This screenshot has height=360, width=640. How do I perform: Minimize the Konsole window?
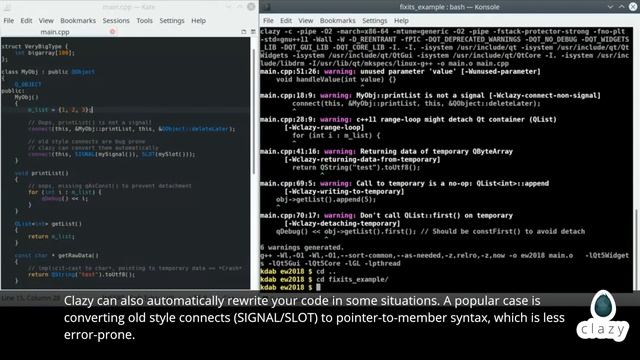(610, 7)
